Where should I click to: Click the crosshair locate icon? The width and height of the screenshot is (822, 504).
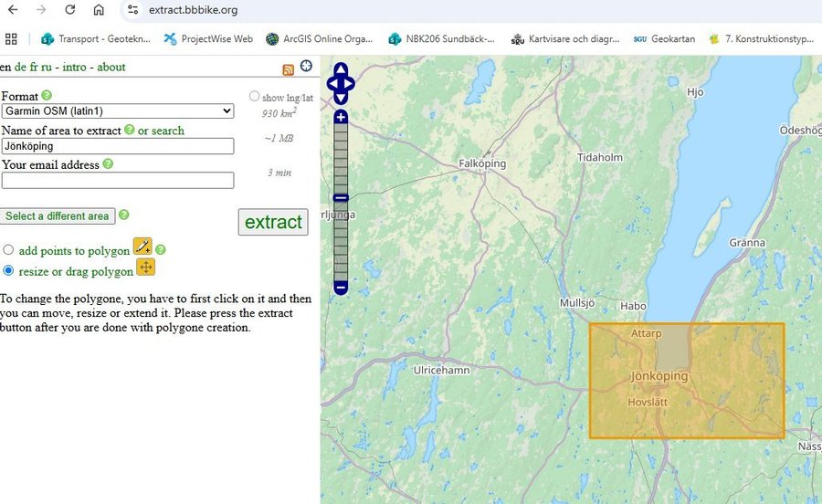pyautogui.click(x=306, y=66)
